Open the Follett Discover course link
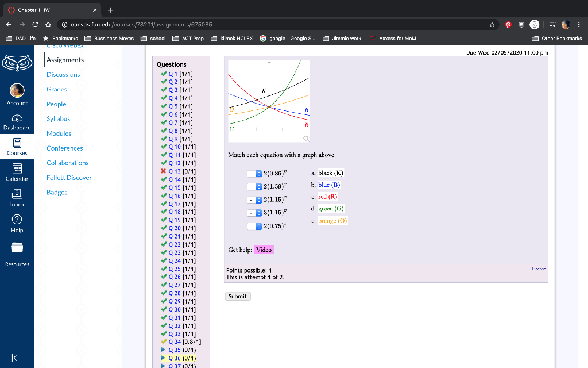Image resolution: width=588 pixels, height=368 pixels. (x=69, y=178)
